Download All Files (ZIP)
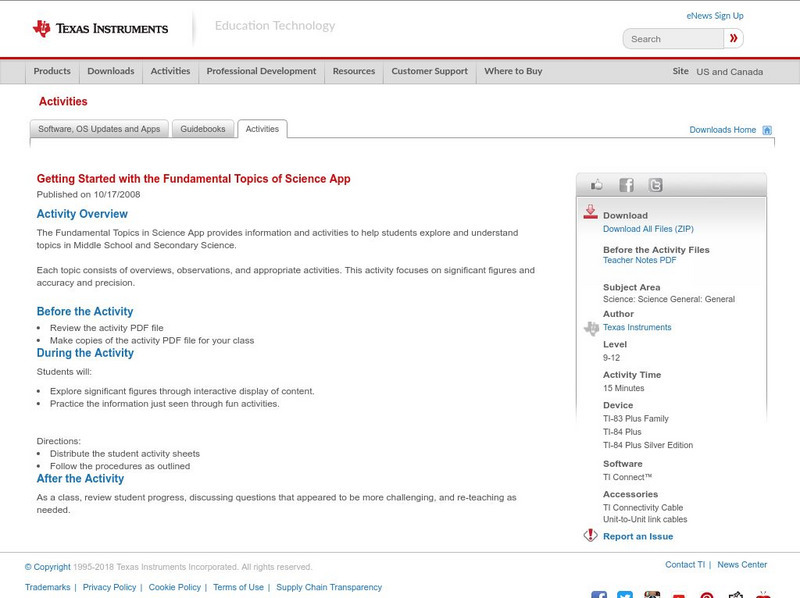800x598 pixels. point(648,229)
